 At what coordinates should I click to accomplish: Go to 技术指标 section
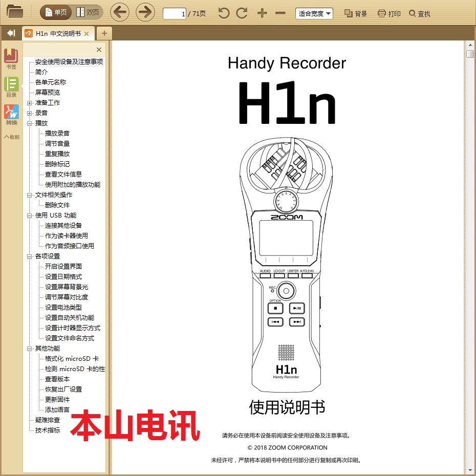[48, 430]
